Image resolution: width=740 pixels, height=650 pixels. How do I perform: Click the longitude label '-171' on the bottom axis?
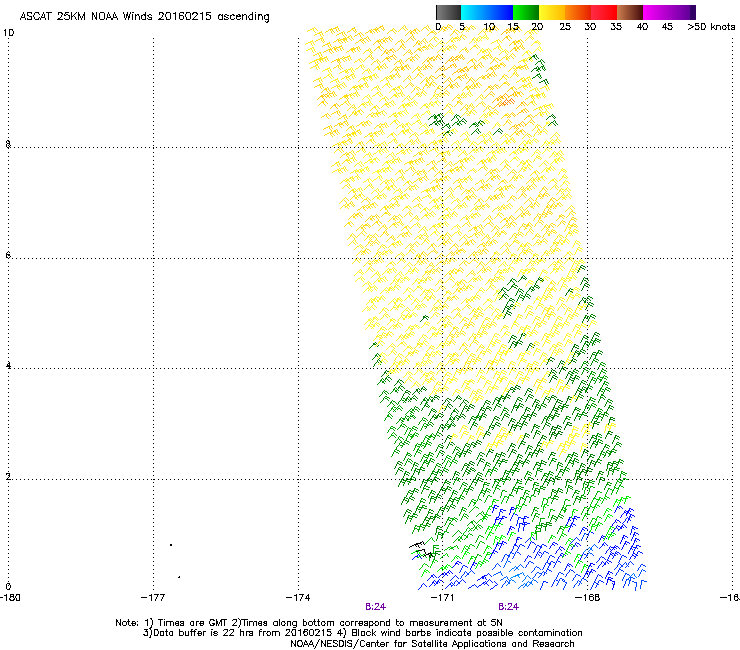(x=443, y=598)
